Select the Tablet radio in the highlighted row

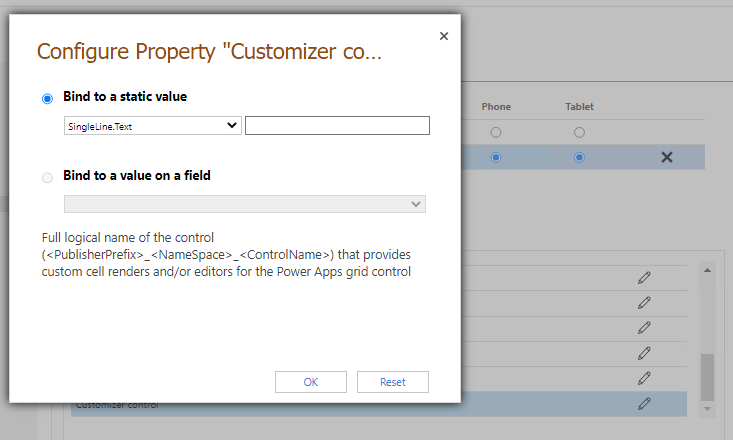coord(579,157)
